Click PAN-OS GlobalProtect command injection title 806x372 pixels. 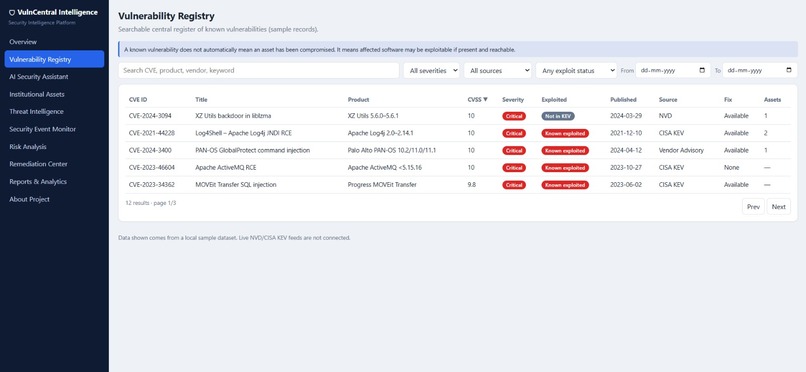[252, 151]
